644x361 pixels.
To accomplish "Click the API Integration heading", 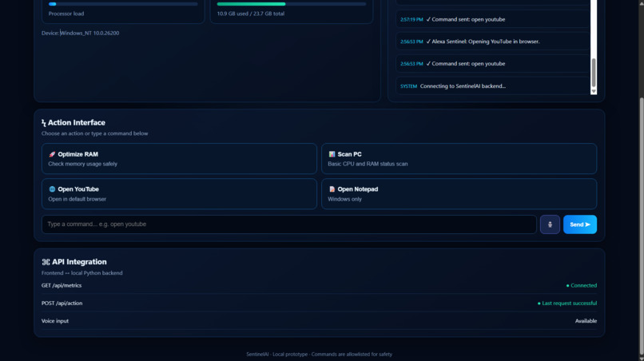I will 79,262.
